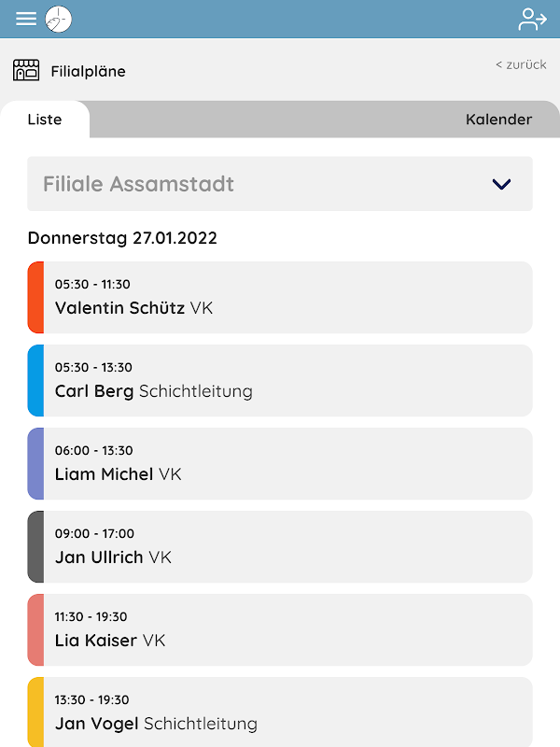Click the clock logo icon
560x747 pixels.
[59, 20]
